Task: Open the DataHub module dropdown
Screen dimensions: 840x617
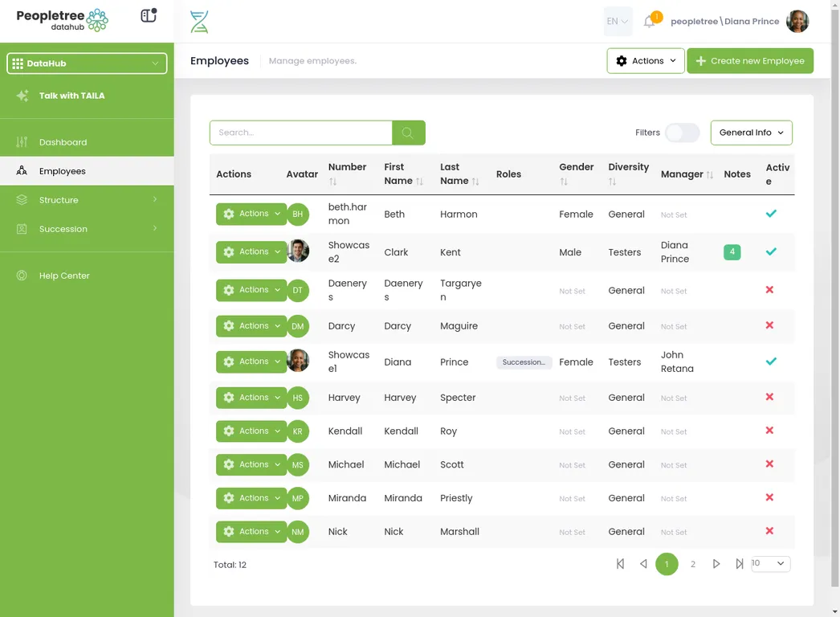Action: [87, 63]
